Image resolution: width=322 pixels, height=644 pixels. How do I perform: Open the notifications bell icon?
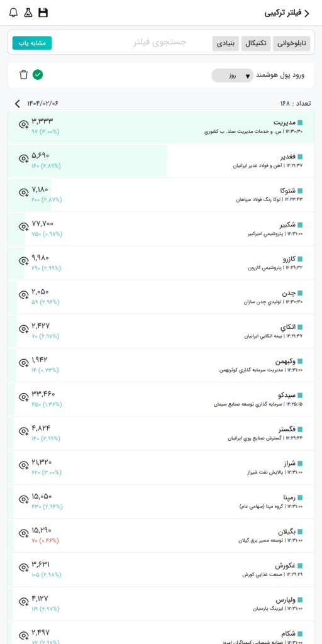pyautogui.click(x=14, y=13)
